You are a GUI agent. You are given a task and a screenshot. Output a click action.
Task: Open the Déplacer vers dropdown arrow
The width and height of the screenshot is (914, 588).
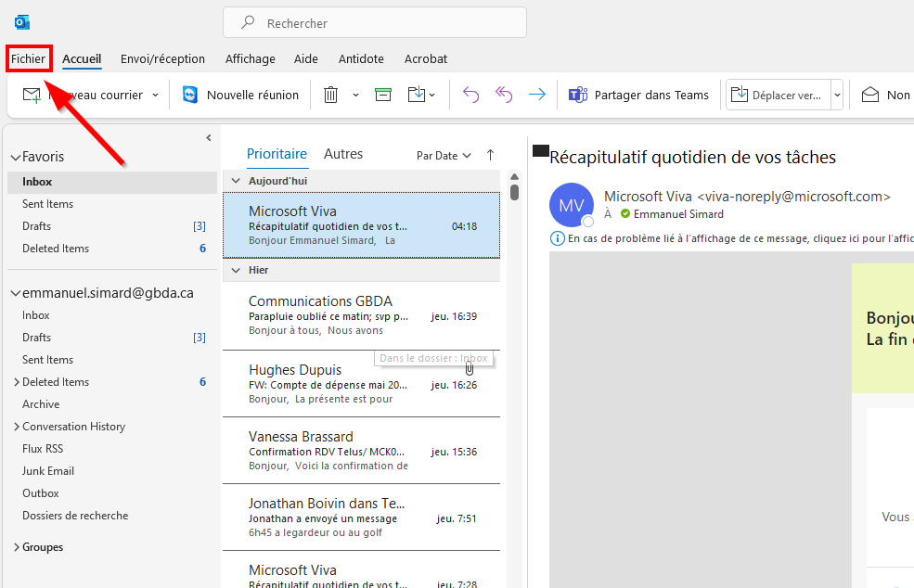837,95
